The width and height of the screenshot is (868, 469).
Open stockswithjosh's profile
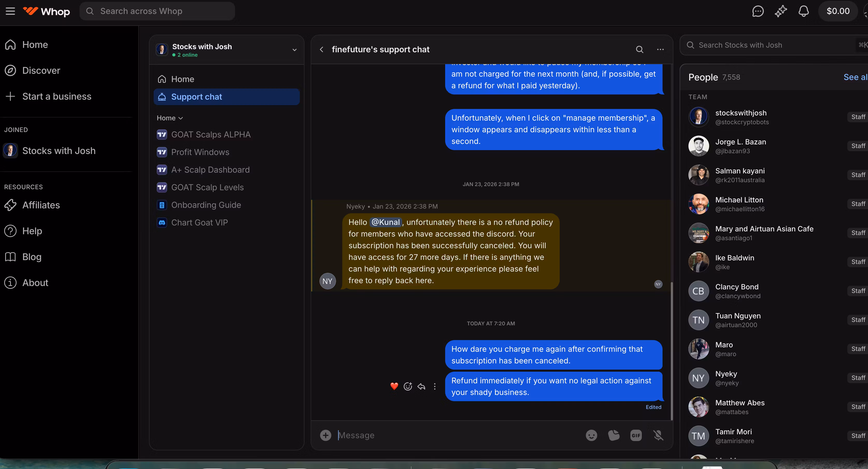tap(778, 117)
